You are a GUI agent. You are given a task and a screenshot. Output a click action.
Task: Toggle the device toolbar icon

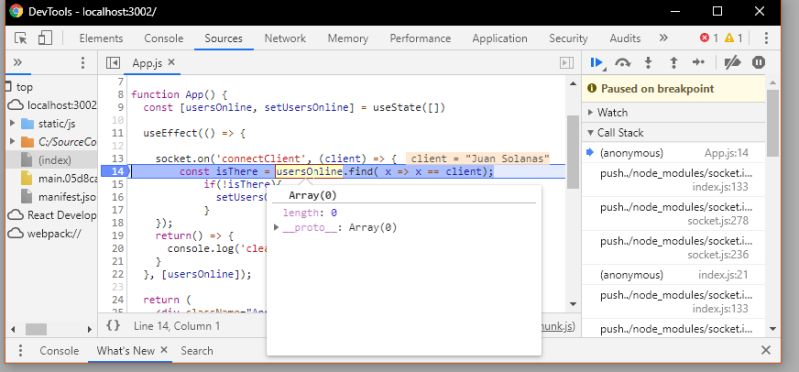(45, 38)
